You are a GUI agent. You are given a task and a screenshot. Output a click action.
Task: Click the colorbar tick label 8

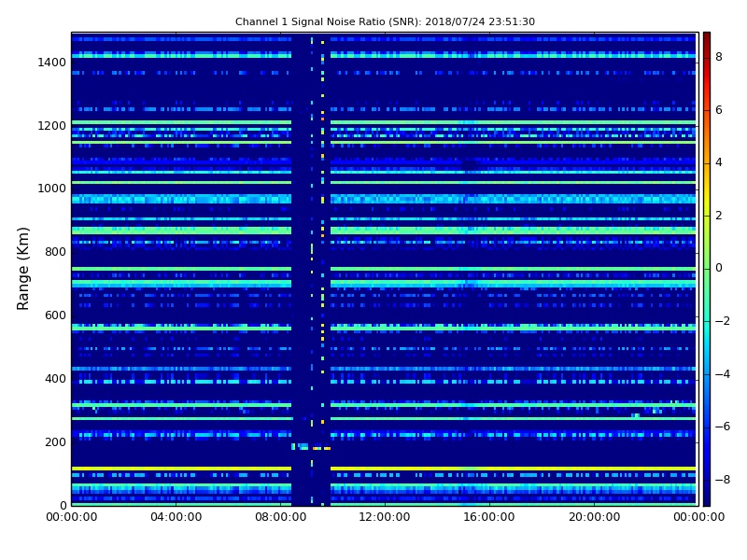719,57
